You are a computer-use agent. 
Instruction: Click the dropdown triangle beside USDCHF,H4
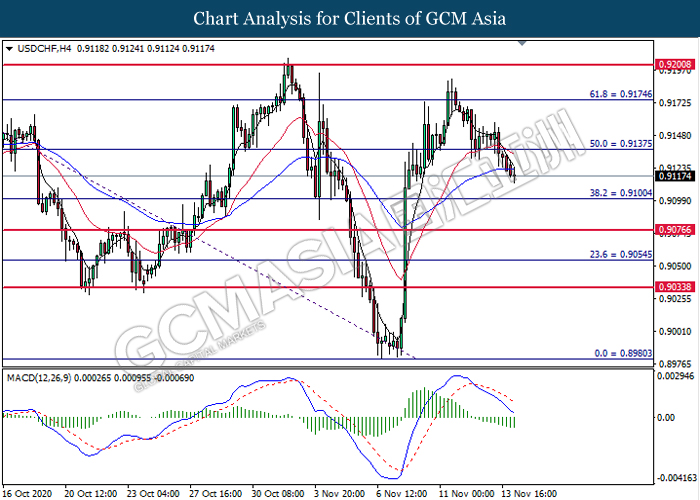[9, 49]
